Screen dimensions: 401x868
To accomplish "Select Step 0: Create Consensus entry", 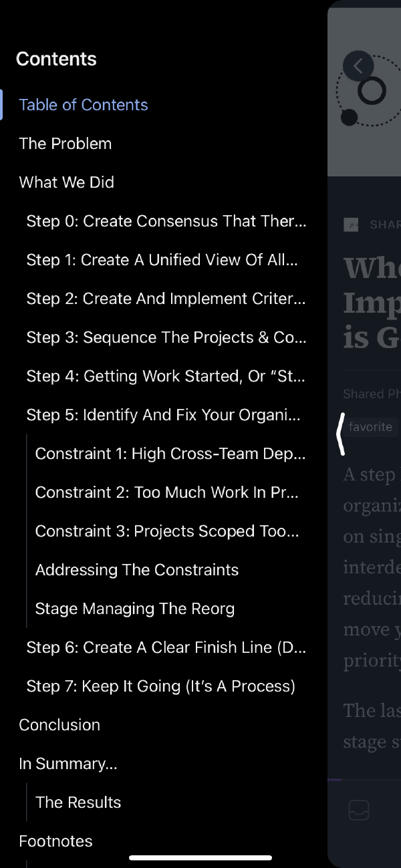I will pos(166,221).
